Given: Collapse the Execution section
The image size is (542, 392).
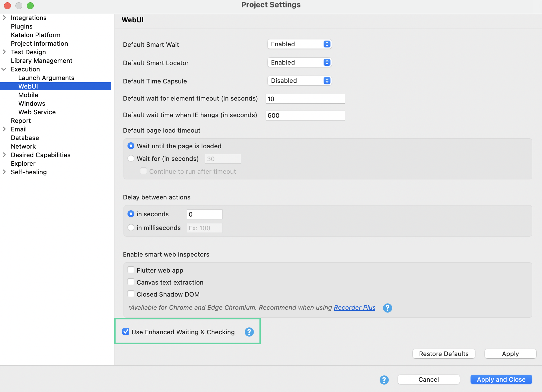Looking at the screenshot, I should point(4,69).
